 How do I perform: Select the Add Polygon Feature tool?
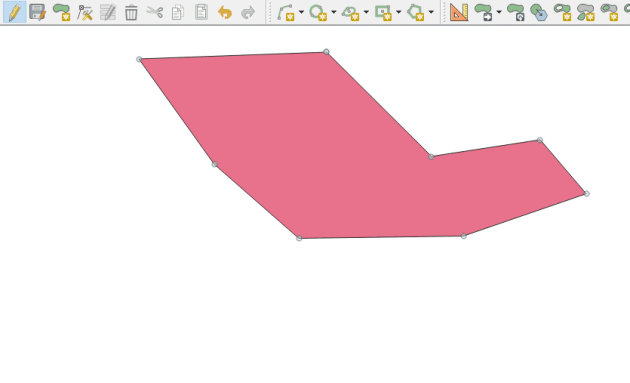[61, 12]
